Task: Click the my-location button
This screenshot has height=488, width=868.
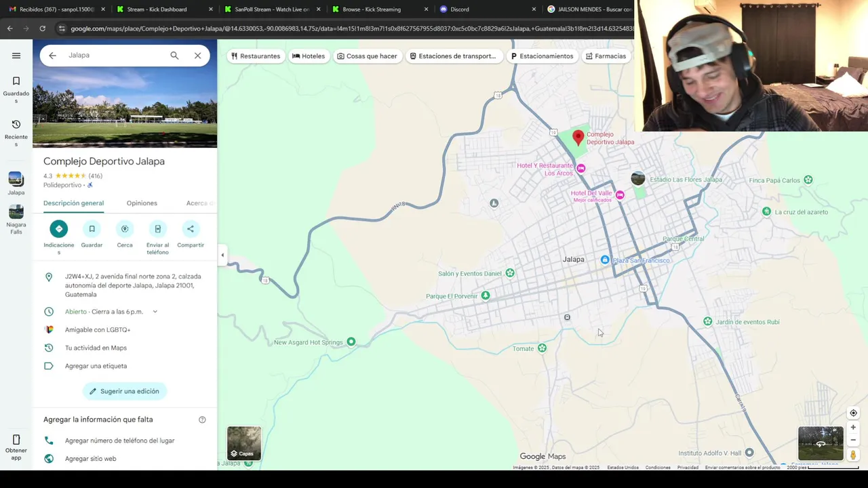Action: point(853,413)
